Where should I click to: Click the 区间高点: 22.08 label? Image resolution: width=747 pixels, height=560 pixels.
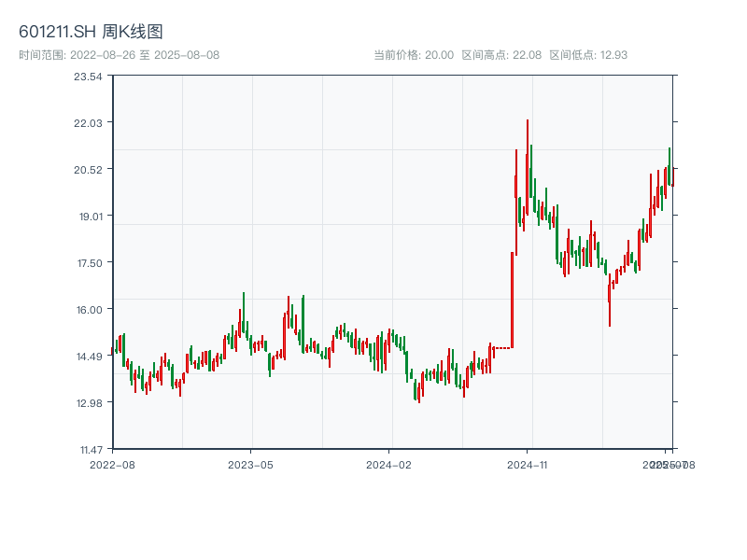(501, 55)
